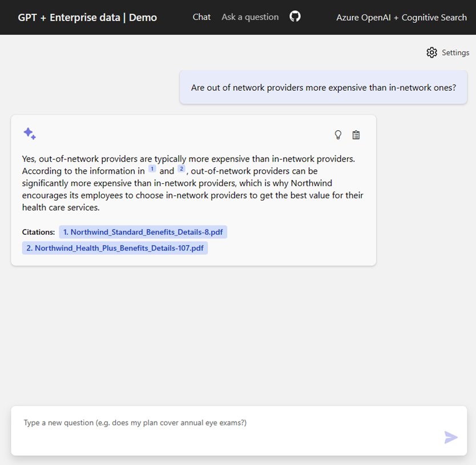
Task: Open the Ask a question tab
Action: [x=250, y=17]
